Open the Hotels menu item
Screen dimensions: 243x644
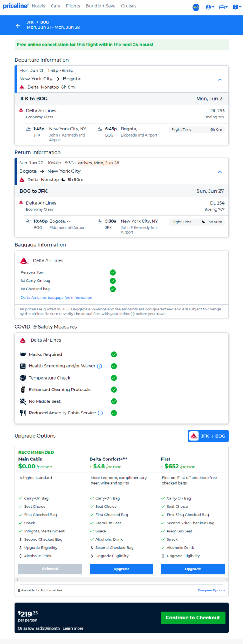(x=38, y=6)
